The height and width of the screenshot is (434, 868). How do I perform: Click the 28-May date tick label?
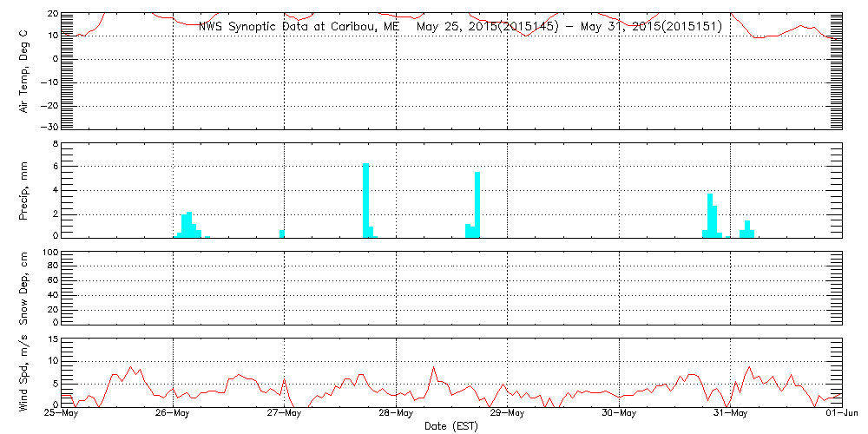point(396,414)
